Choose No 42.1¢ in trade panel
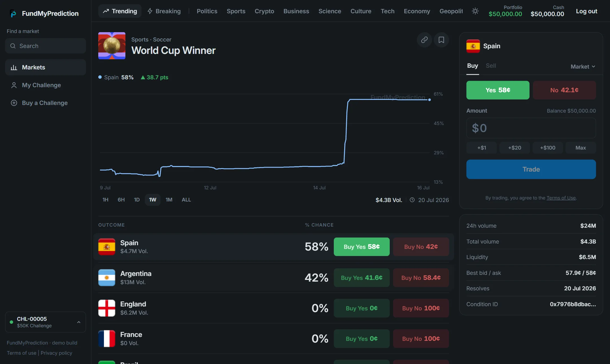610x364 pixels. [x=564, y=90]
